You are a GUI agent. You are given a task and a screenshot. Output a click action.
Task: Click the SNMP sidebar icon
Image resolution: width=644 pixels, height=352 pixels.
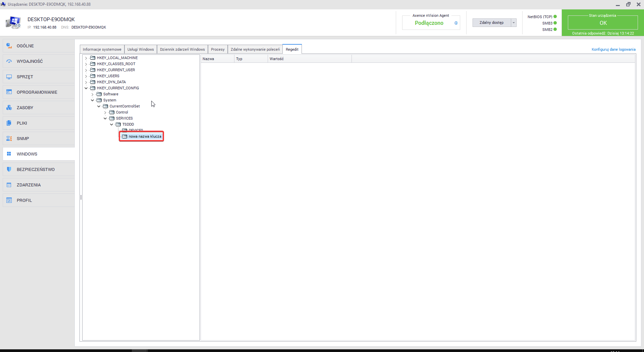9,138
